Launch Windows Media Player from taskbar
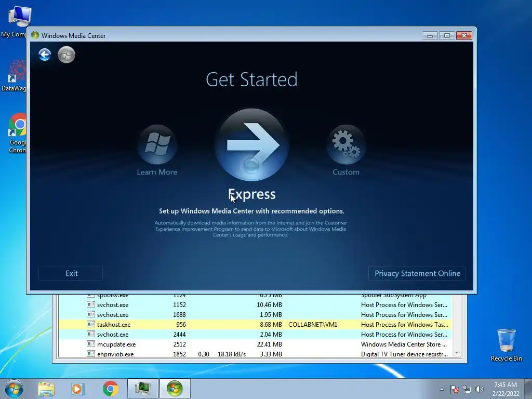 coord(77,389)
